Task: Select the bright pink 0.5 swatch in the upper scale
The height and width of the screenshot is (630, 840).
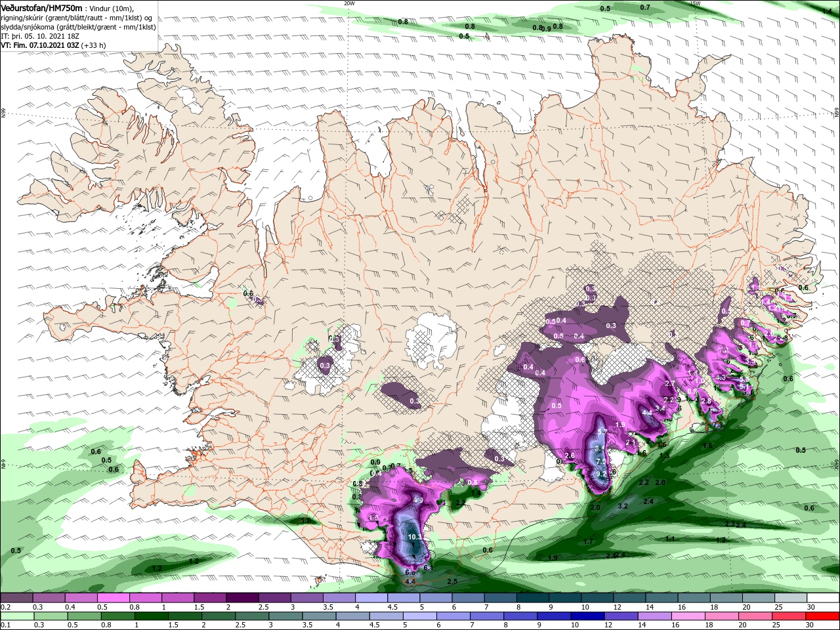Action: (x=113, y=598)
